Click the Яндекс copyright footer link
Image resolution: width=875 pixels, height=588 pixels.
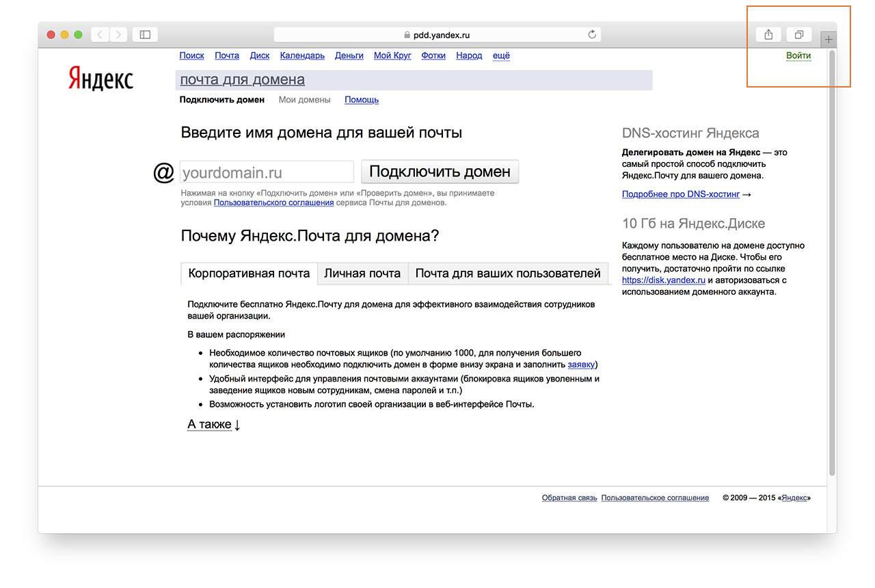pos(794,498)
